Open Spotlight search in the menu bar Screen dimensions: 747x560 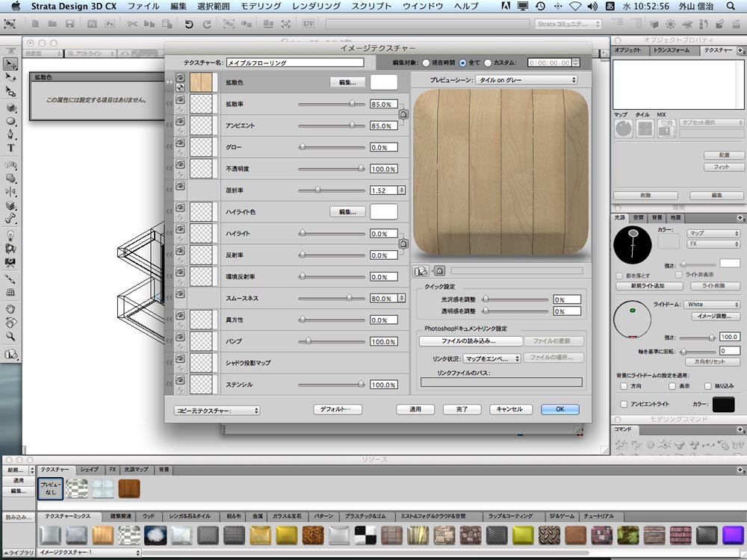[731, 6]
